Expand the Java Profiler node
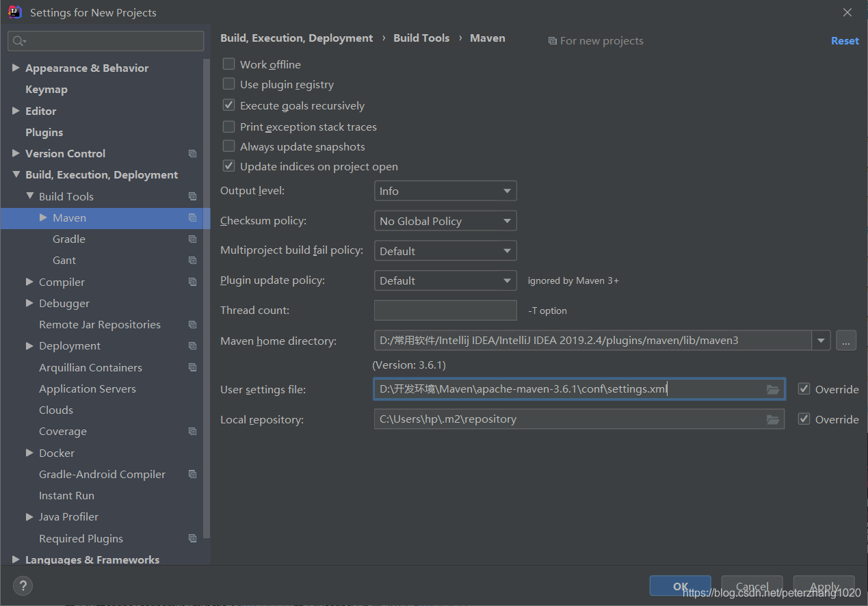The width and height of the screenshot is (868, 606). (x=29, y=516)
